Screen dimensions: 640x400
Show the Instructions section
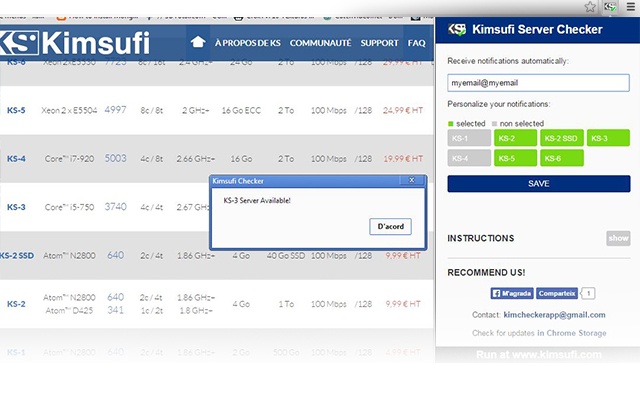point(618,238)
